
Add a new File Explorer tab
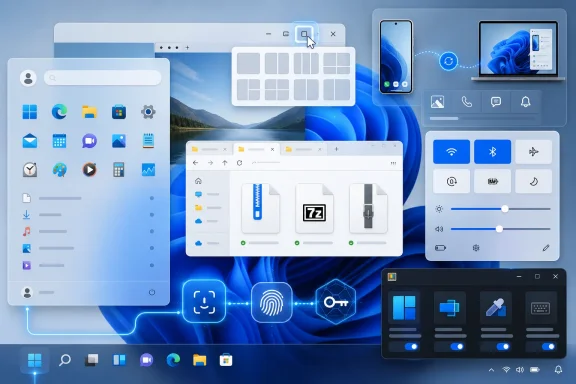tap(336, 149)
